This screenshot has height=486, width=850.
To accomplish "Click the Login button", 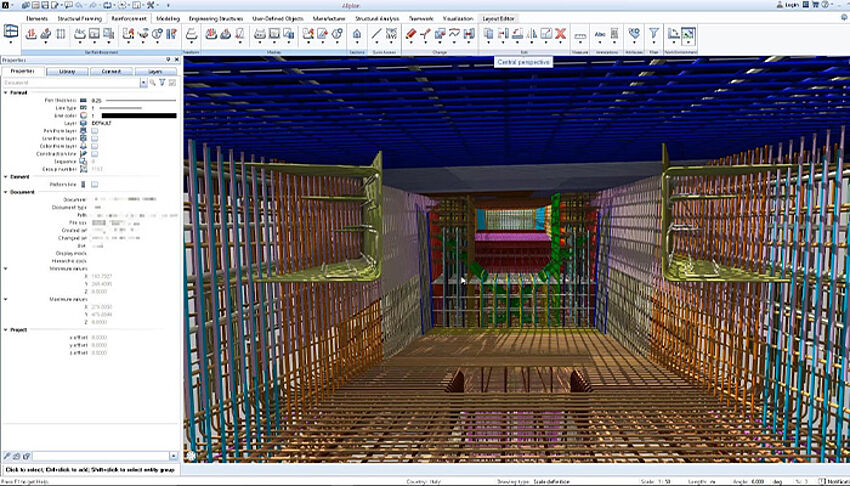I will [x=796, y=5].
